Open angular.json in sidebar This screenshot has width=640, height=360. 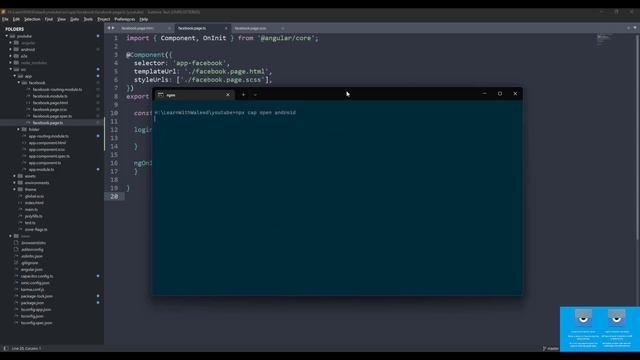point(31,269)
